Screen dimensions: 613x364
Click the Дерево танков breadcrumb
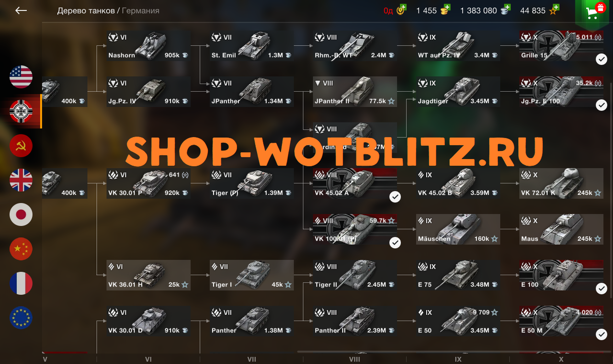coord(86,11)
